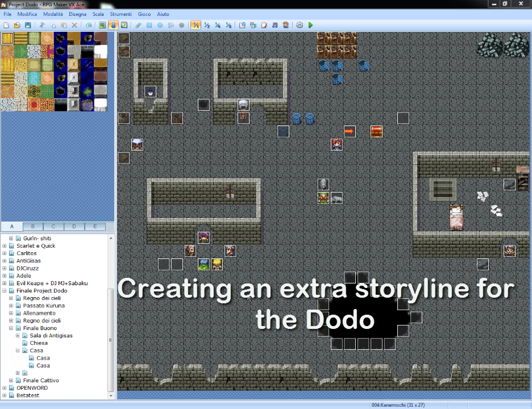Create a new project with toolbar icon
The image size is (532, 409).
coord(6,25)
